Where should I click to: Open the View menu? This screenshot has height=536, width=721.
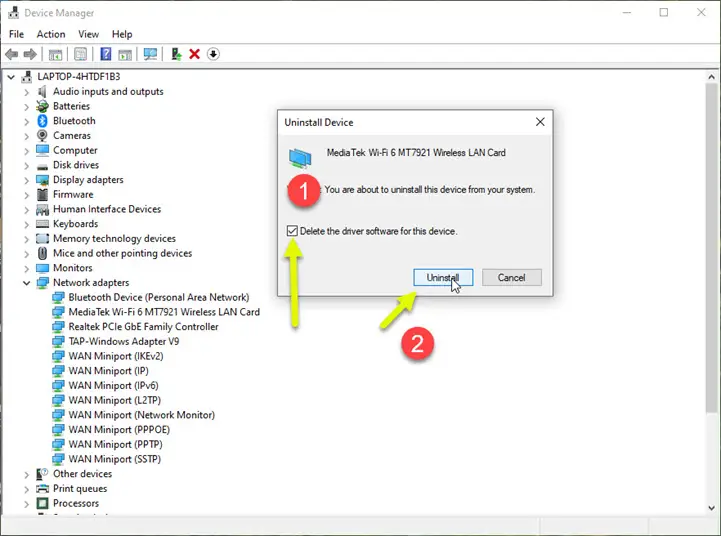click(88, 34)
